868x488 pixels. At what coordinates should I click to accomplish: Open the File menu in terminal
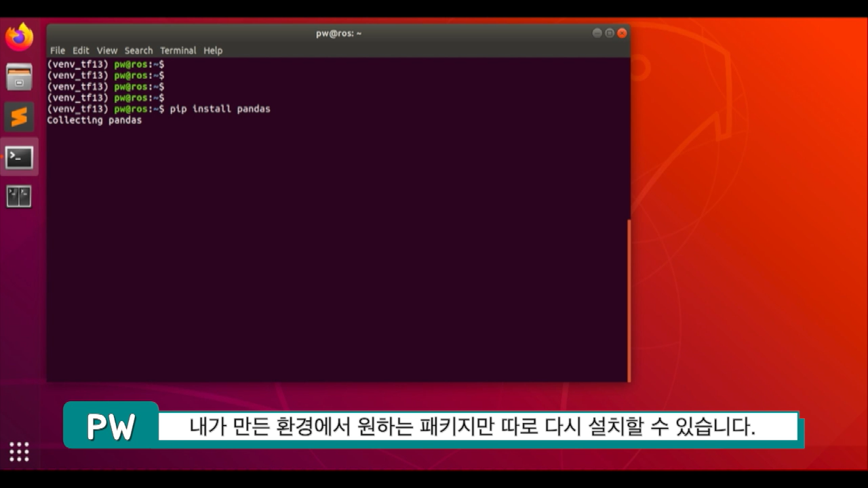point(58,50)
